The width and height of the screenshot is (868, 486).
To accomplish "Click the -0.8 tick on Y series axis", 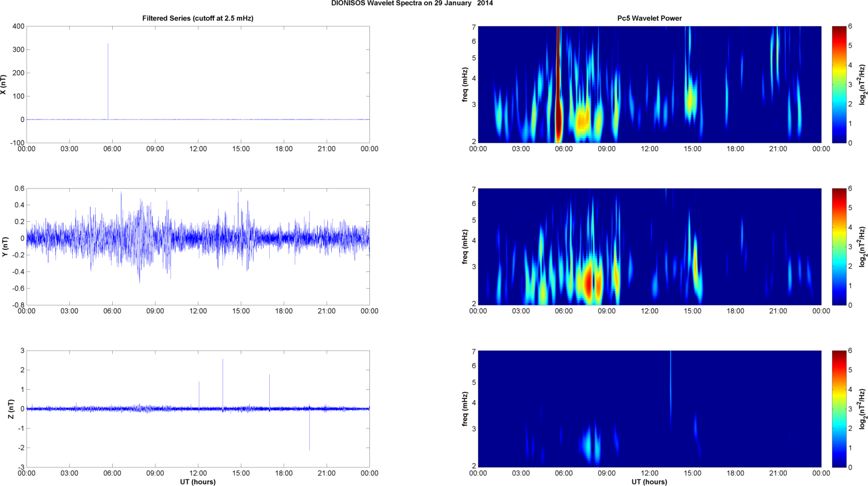I will coord(18,305).
